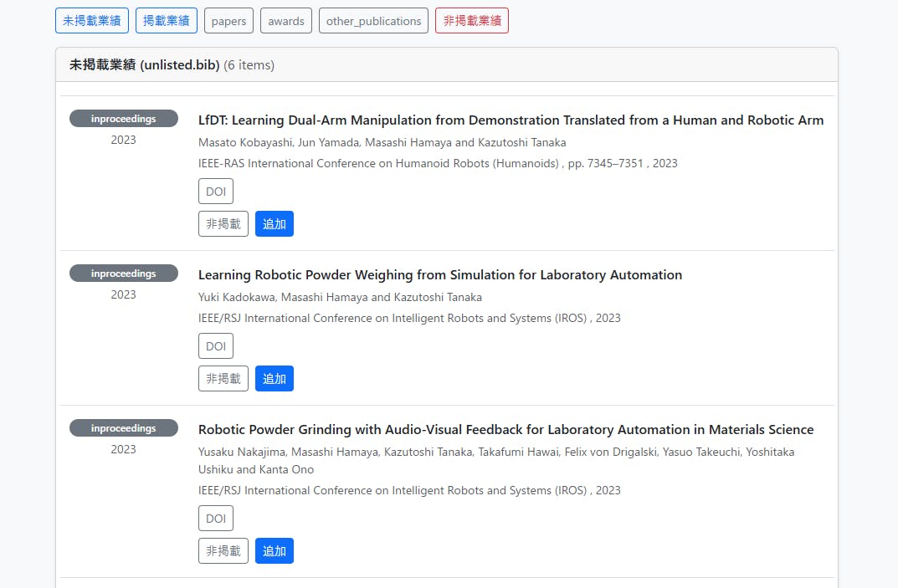898x588 pixels.
Task: Switch to the 未掲載業績 tab
Action: [92, 21]
